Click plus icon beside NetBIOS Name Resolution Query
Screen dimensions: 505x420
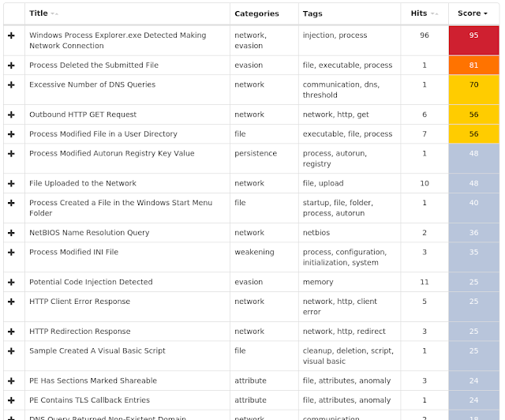pyautogui.click(x=12, y=233)
